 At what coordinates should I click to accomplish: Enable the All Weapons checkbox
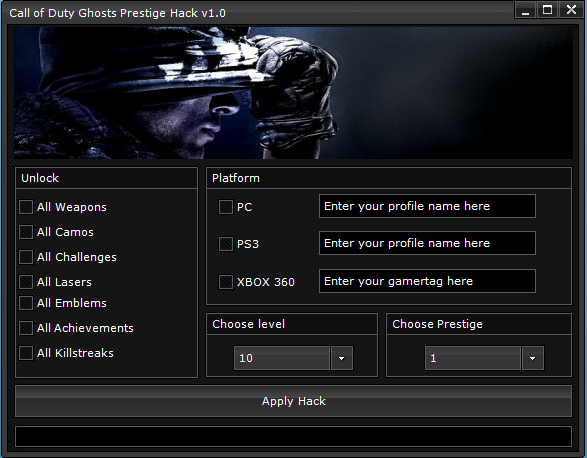[26, 207]
